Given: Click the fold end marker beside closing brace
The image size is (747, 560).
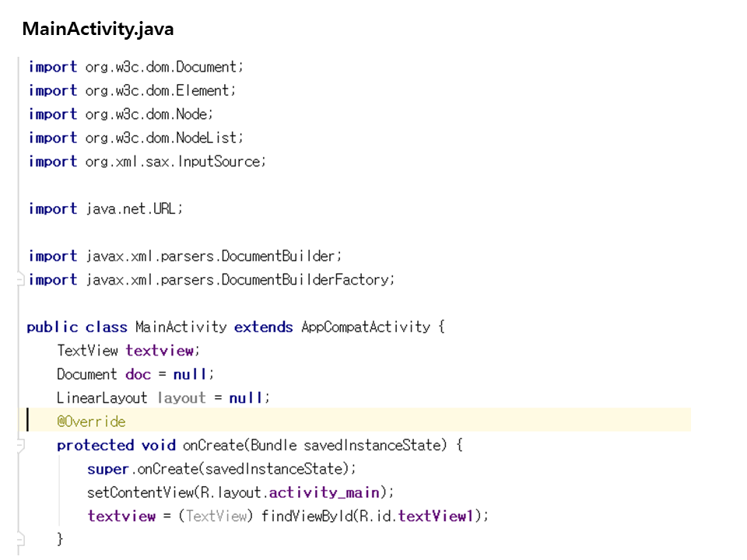Looking at the screenshot, I should 21,539.
